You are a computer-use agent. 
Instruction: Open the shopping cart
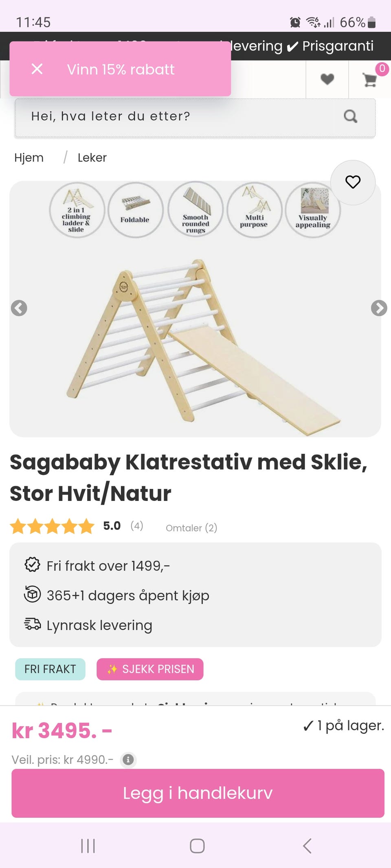pyautogui.click(x=370, y=79)
